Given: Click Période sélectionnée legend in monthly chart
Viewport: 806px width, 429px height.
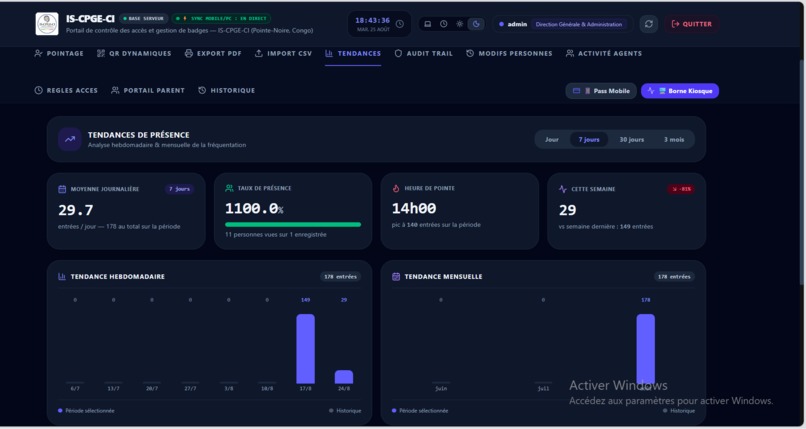Looking at the screenshot, I should 420,411.
